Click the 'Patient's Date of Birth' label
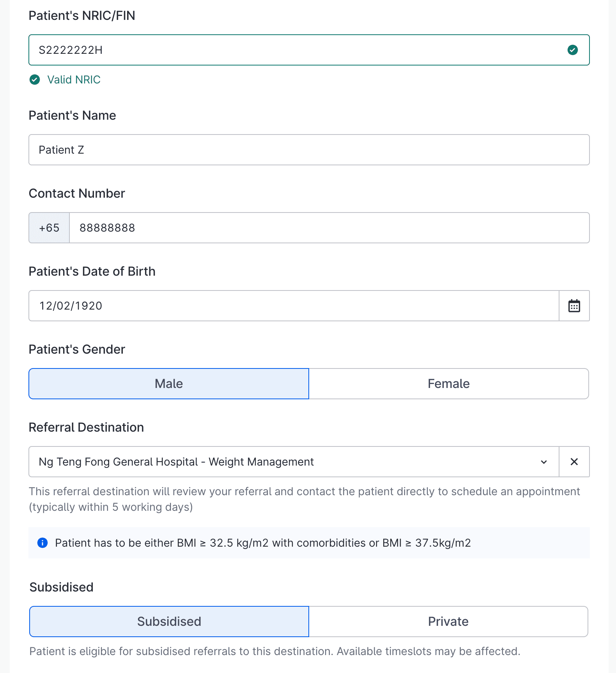This screenshot has height=673, width=616. [92, 271]
